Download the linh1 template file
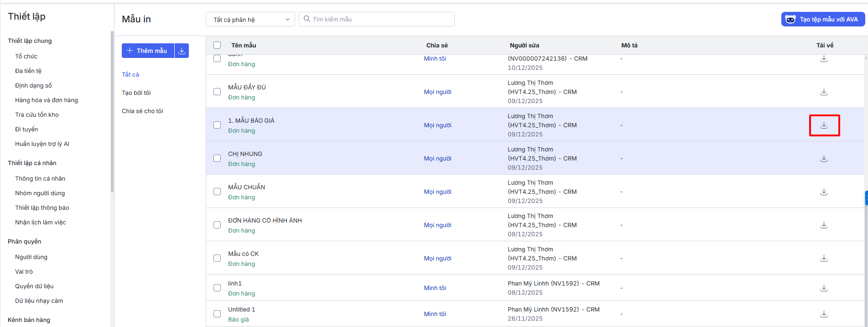Viewport: 868px width, 327px height. [x=824, y=288]
